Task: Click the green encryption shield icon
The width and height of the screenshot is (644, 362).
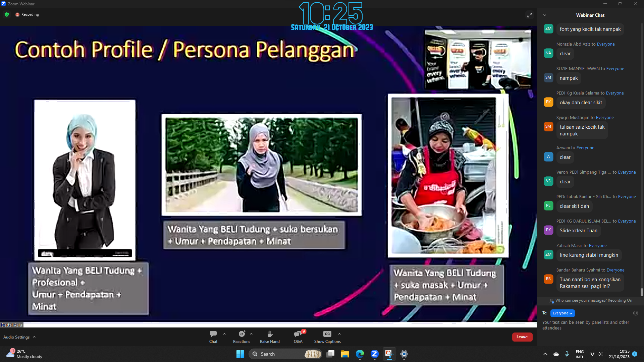Action: pyautogui.click(x=7, y=14)
